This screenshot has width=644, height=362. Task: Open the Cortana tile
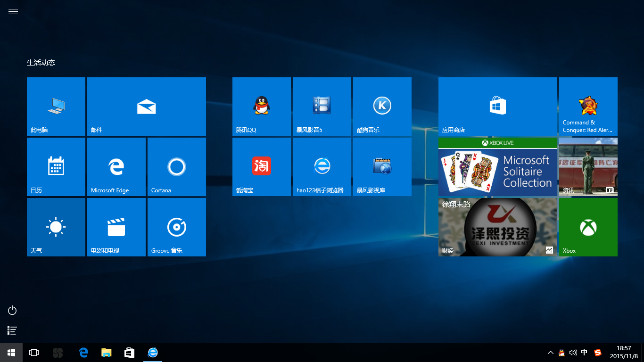[177, 167]
